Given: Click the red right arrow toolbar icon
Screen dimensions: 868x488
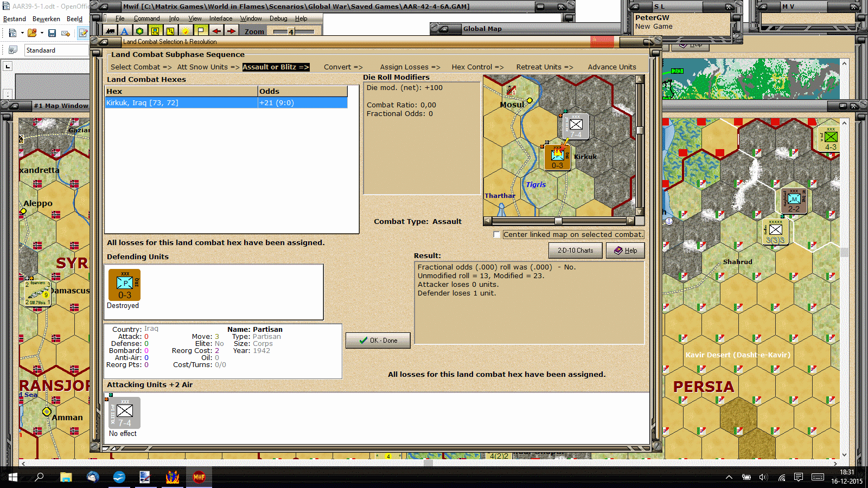Looking at the screenshot, I should tap(231, 31).
